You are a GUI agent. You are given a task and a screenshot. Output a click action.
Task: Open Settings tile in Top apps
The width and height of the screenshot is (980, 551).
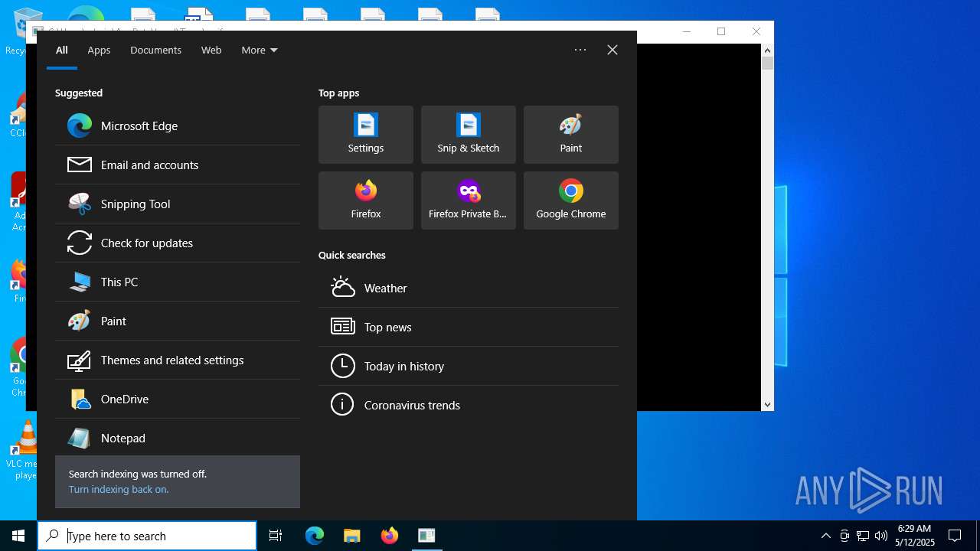click(x=366, y=135)
